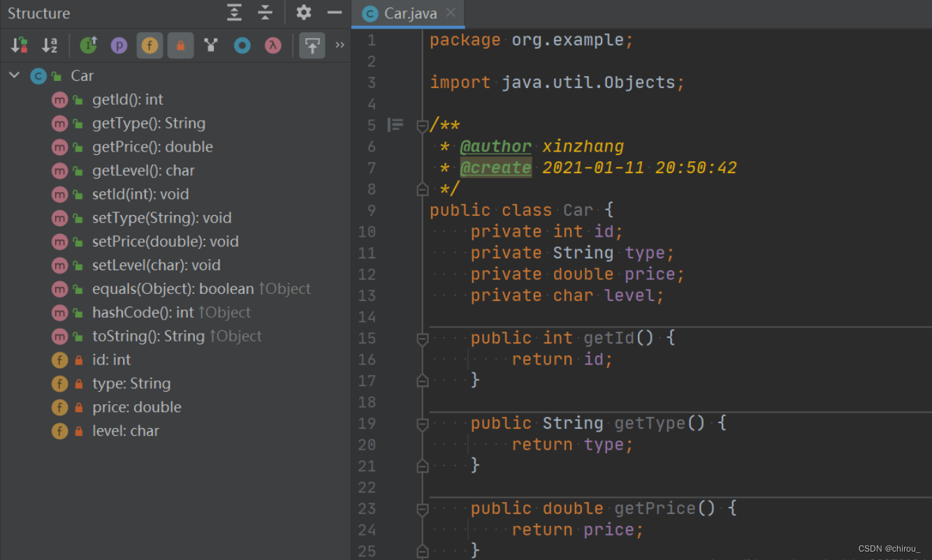Toggle Show Lambdas filter

[272, 45]
